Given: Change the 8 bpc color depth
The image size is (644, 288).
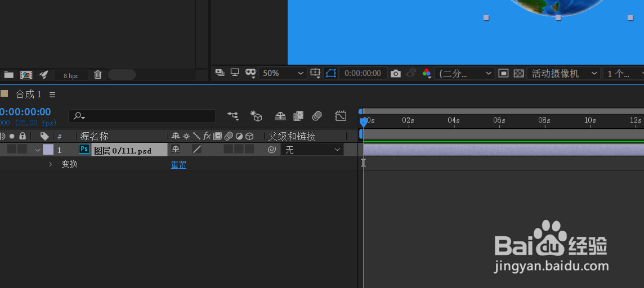Looking at the screenshot, I should click(x=71, y=75).
